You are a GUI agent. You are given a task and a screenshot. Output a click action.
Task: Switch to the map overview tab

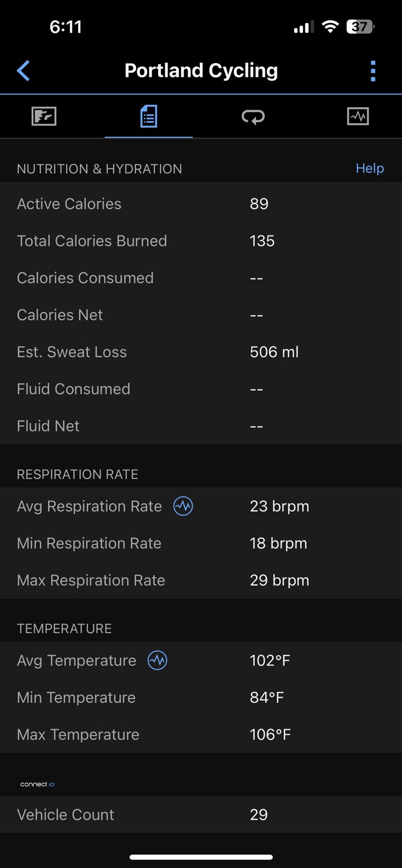tap(43, 116)
